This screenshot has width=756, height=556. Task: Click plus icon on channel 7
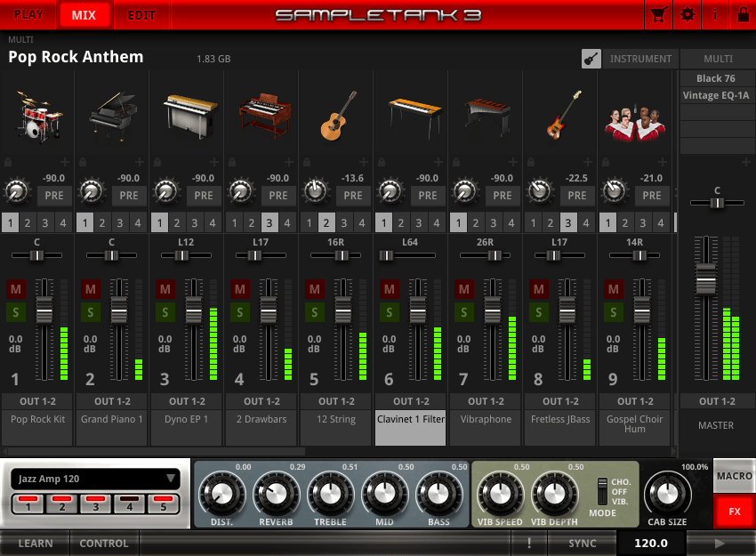513,162
